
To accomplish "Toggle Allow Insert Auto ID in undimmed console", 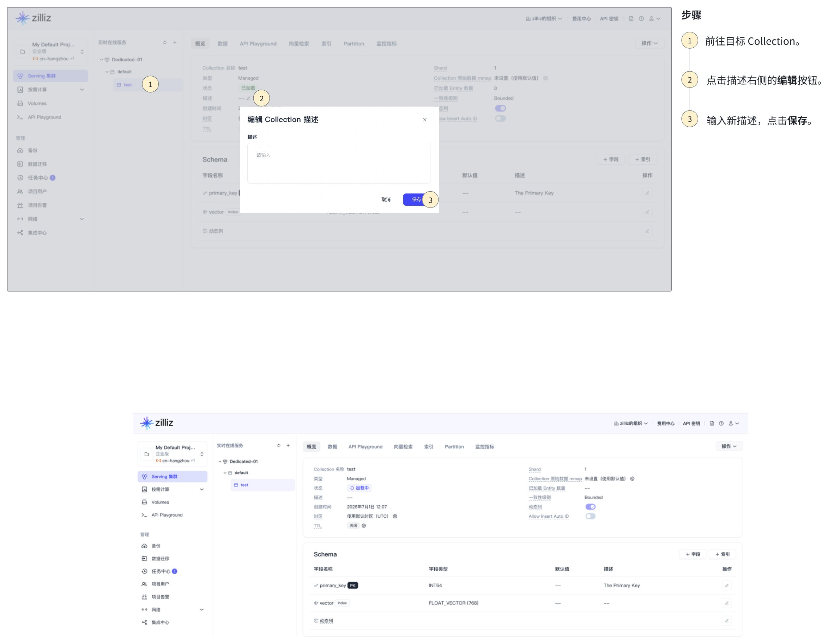I will tap(590, 516).
